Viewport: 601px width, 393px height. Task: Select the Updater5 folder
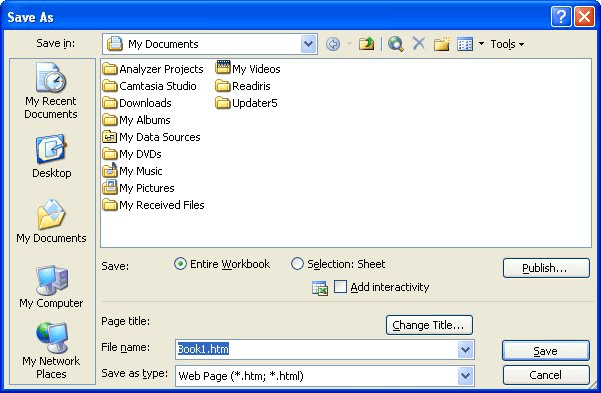[x=246, y=103]
